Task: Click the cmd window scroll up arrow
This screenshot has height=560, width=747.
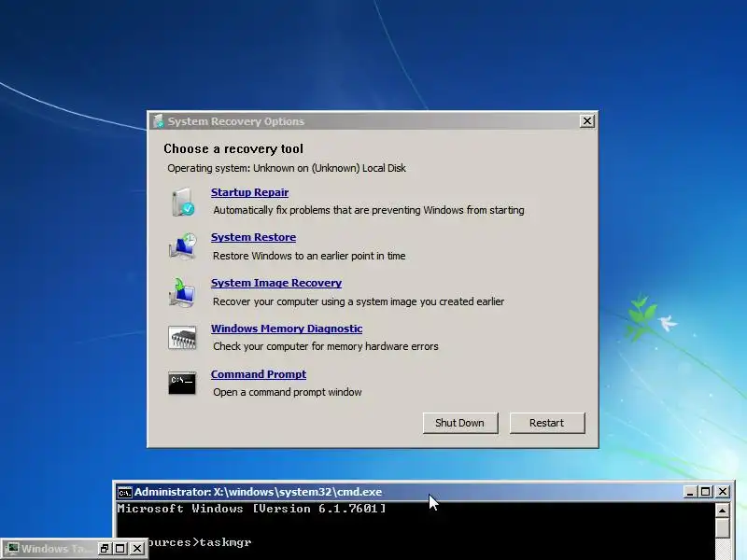Action: click(x=723, y=511)
